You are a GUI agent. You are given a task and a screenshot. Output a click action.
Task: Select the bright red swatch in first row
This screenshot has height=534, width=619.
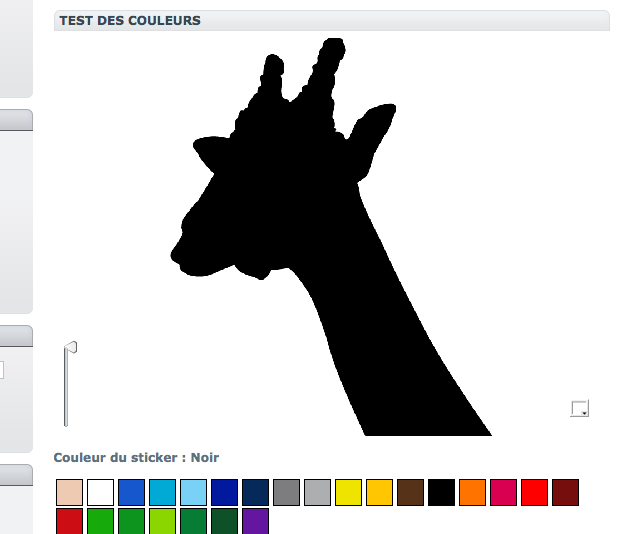point(534,492)
